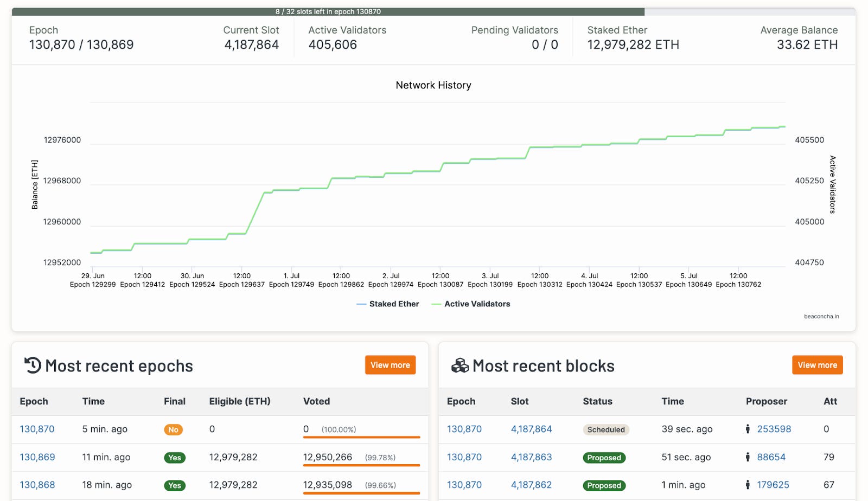868x501 pixels.
Task: Open View more for recent blocks
Action: 817,365
